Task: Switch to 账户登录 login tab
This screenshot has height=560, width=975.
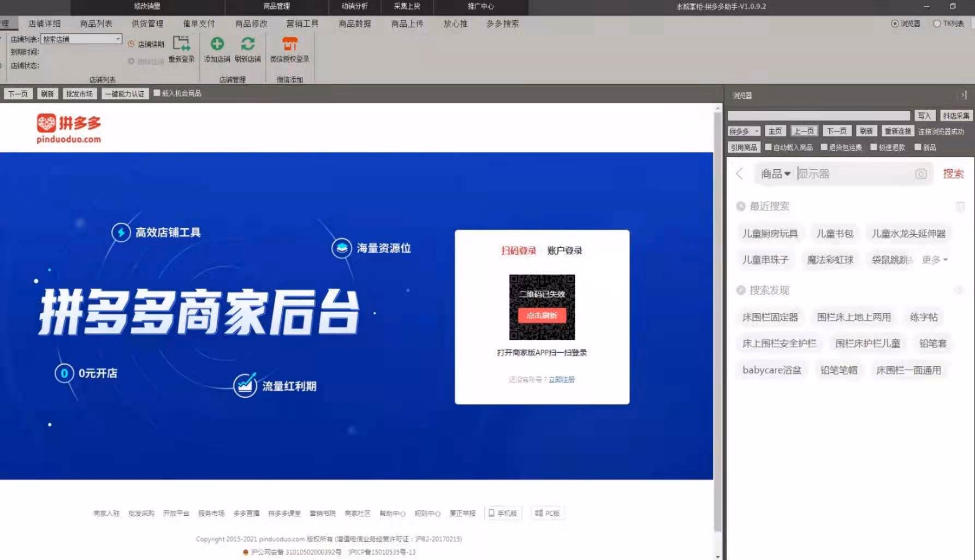Action: [x=564, y=251]
